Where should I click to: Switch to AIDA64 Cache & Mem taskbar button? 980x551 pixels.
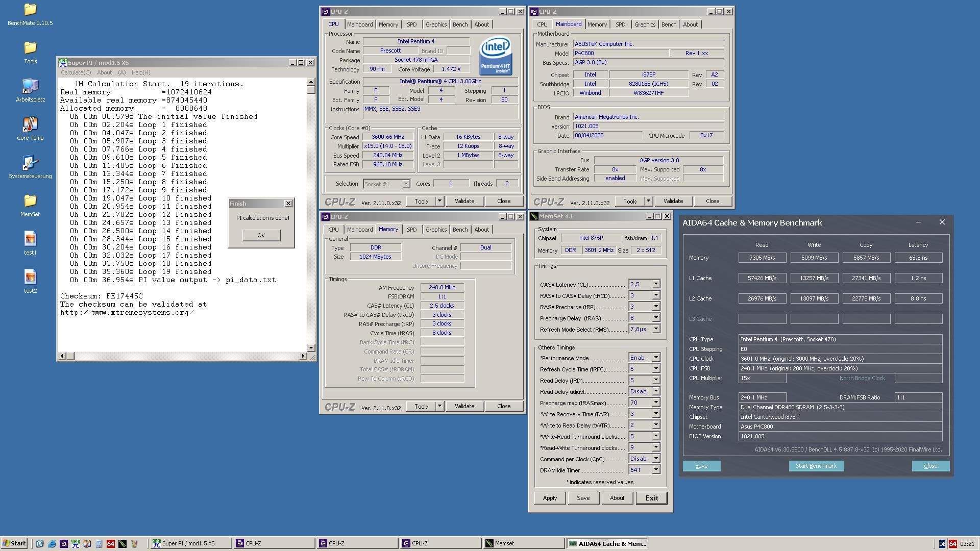pos(607,544)
